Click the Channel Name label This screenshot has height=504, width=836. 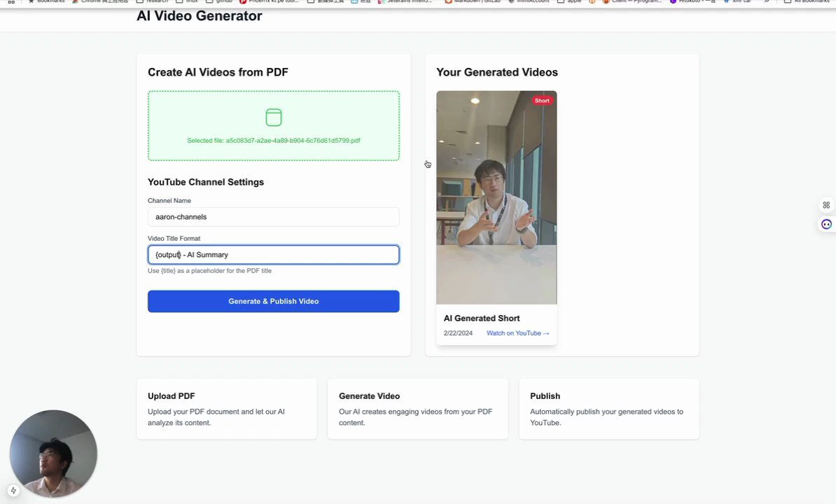tap(169, 201)
